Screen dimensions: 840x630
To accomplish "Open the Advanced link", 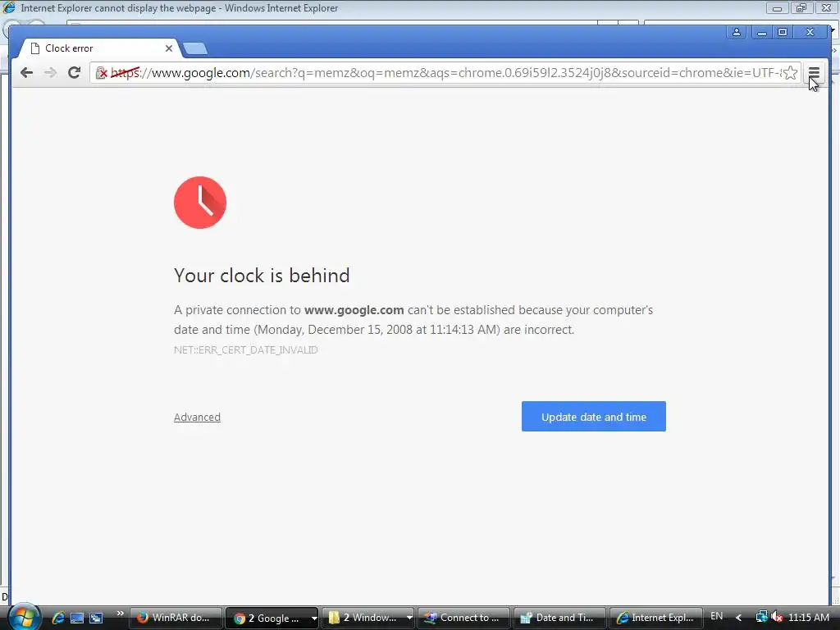I will point(197,417).
